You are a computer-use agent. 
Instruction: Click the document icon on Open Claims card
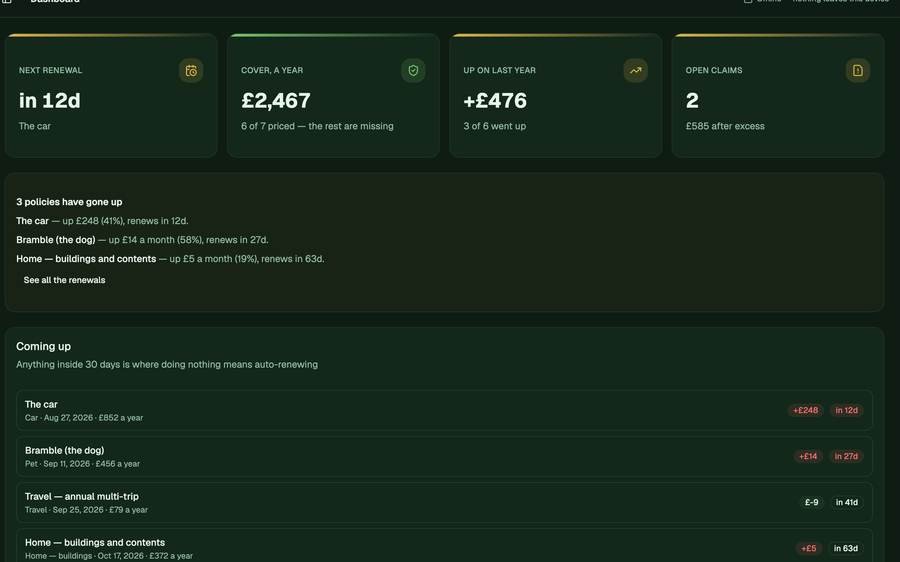tap(858, 71)
